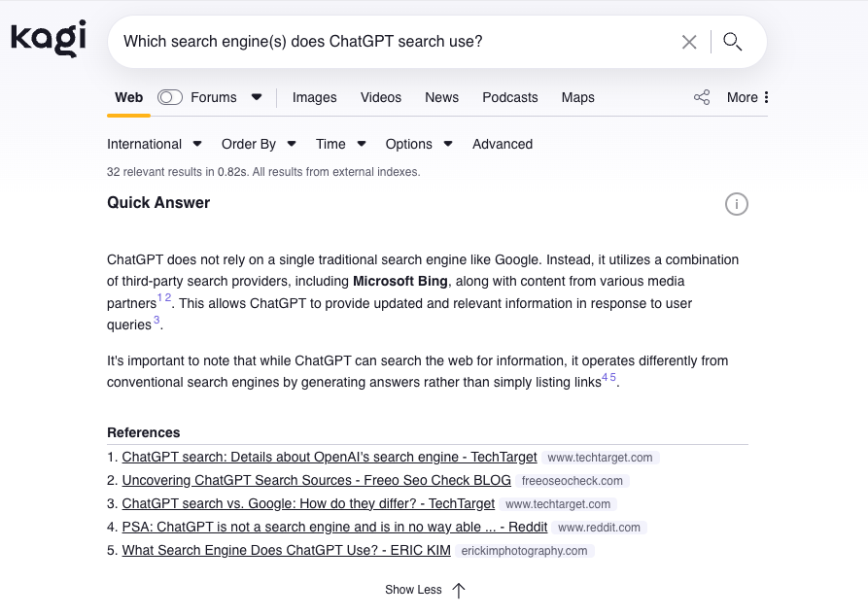Click the Forums label
The height and width of the screenshot is (616, 868).
pos(214,97)
